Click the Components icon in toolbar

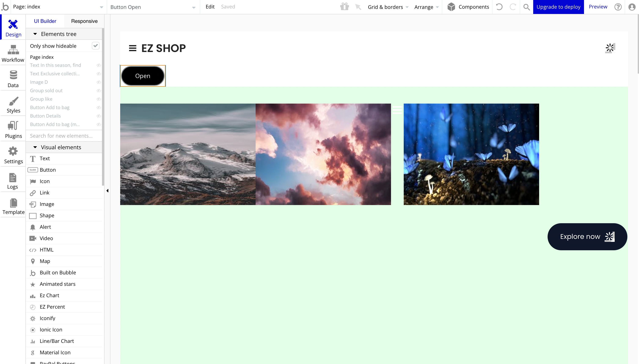click(452, 7)
